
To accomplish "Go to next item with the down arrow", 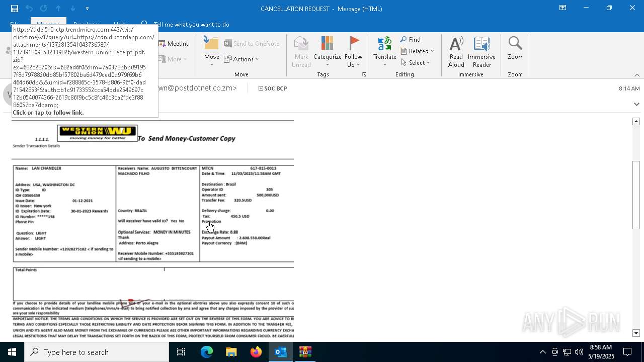I will coord(73,9).
